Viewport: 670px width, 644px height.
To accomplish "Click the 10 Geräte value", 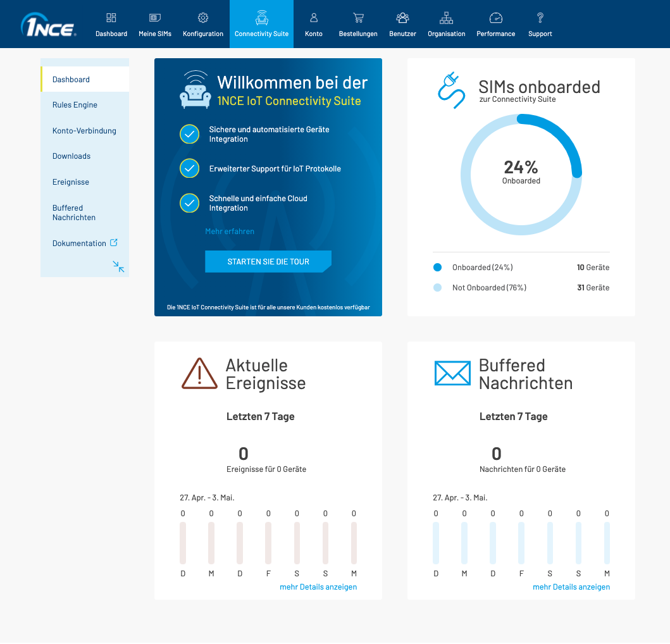I will tap(593, 268).
